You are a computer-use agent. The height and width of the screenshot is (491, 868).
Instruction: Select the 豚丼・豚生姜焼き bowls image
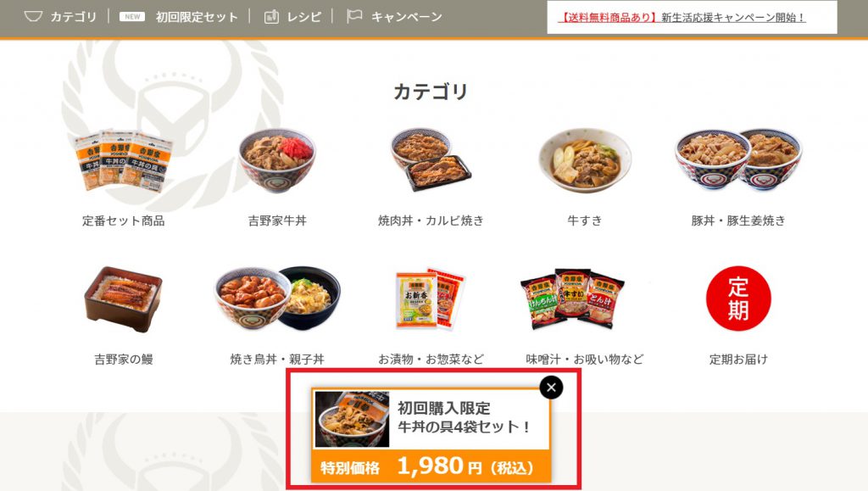[x=738, y=159]
